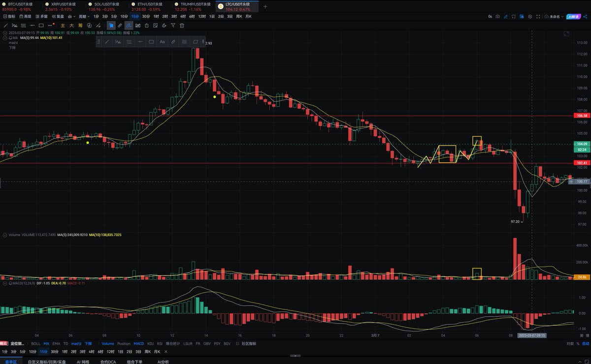Toggle the highlighted brush tool icon
Screen dimensions: 591x364
[x=129, y=25]
